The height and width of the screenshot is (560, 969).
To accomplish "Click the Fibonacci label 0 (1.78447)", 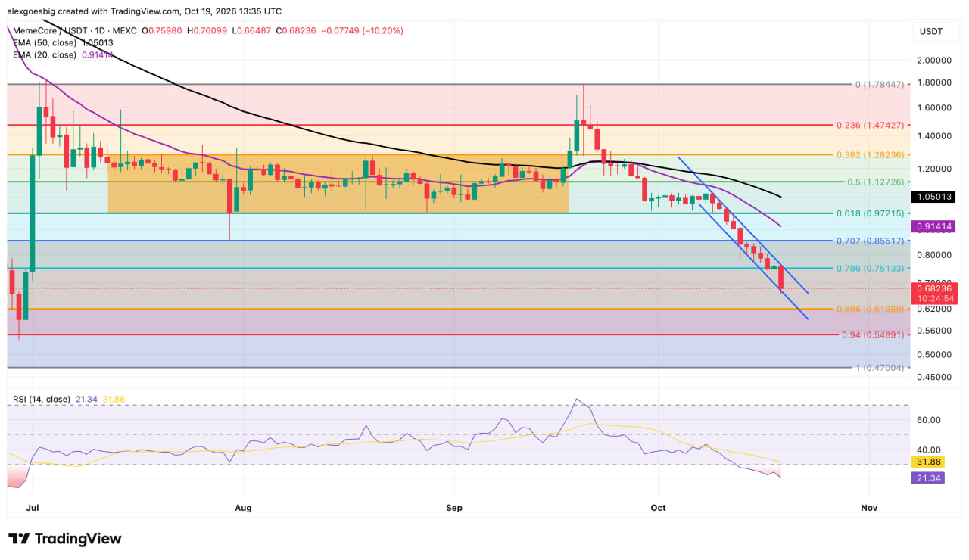I will point(880,85).
